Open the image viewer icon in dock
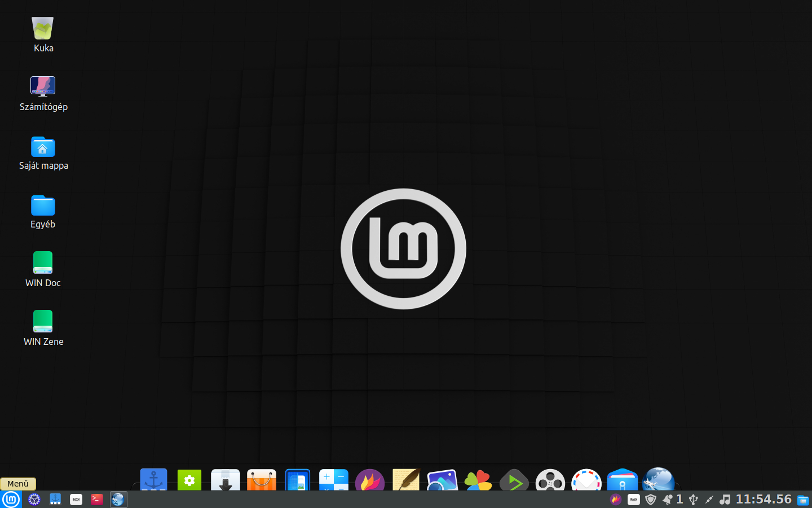The image size is (812, 508). tap(442, 480)
